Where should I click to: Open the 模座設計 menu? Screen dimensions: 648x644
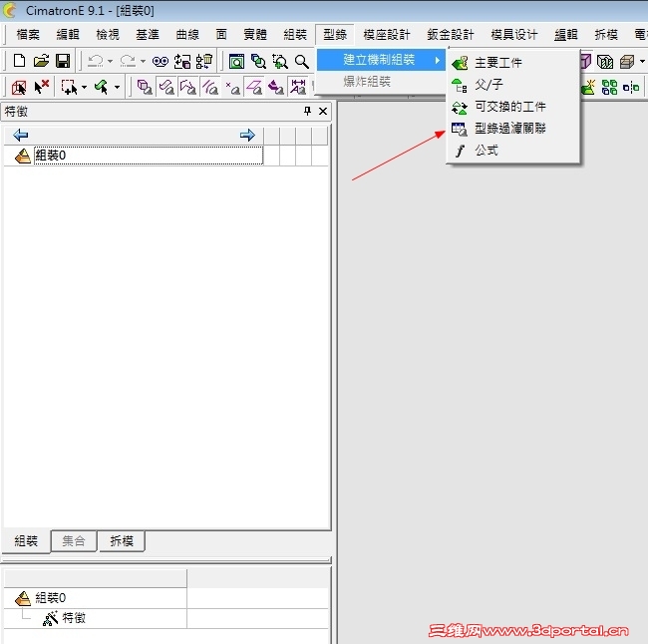click(387, 35)
